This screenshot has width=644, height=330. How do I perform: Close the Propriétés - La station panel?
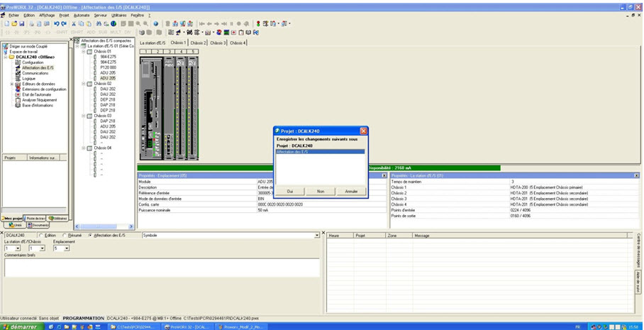(x=637, y=175)
